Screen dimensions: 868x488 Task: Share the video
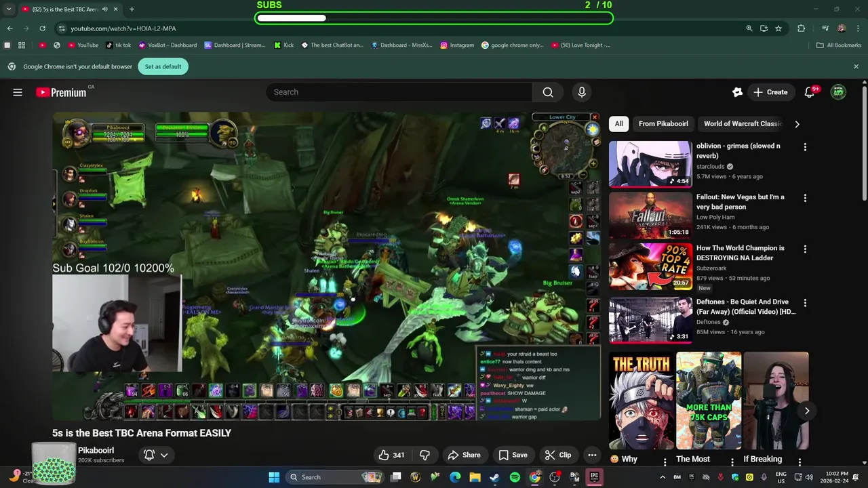point(465,455)
